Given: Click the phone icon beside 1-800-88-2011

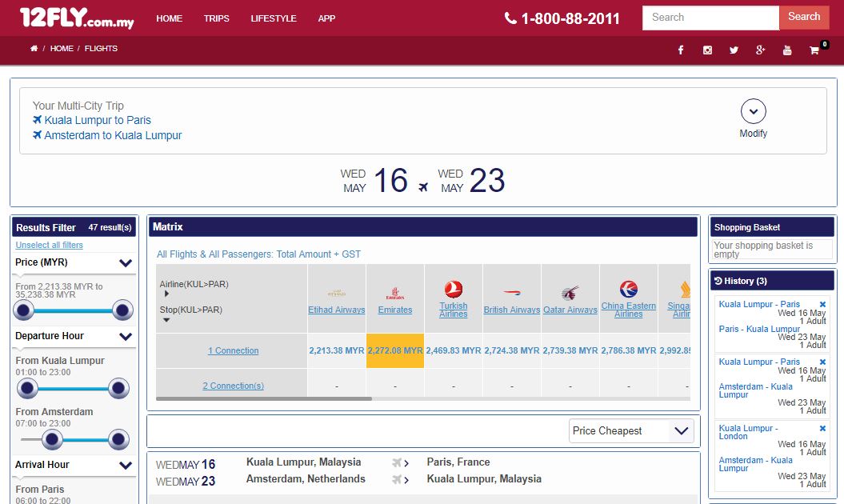Looking at the screenshot, I should pos(510,18).
